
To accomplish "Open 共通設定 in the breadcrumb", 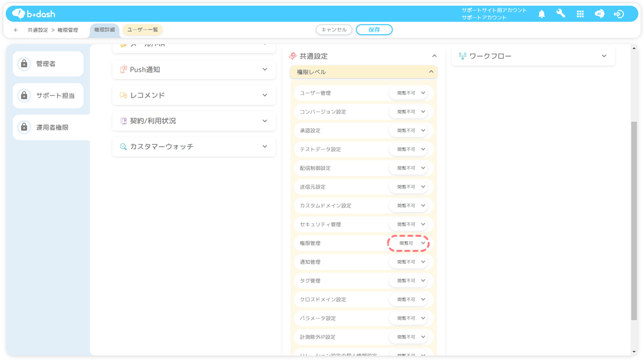I will tap(38, 30).
